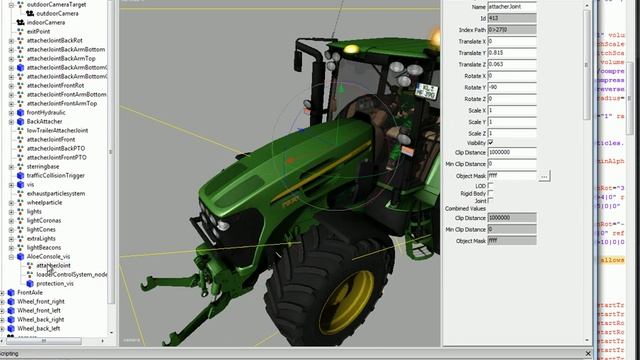Expand the wheelparticle node
Image resolution: width=640 pixels, height=360 pixels.
tap(11, 203)
